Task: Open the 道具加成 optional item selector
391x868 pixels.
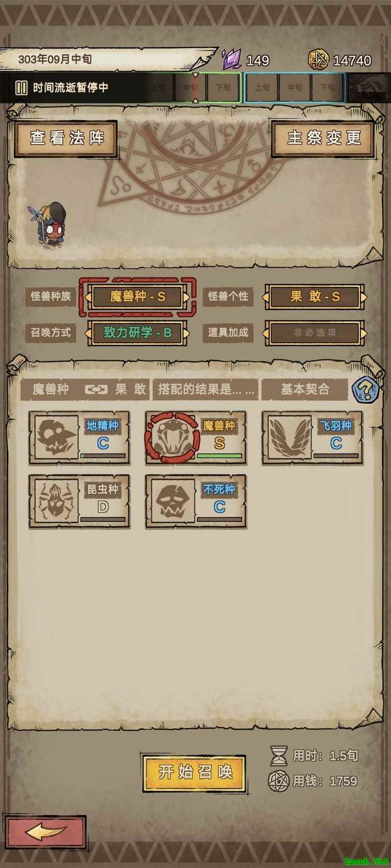Action: coord(315,333)
